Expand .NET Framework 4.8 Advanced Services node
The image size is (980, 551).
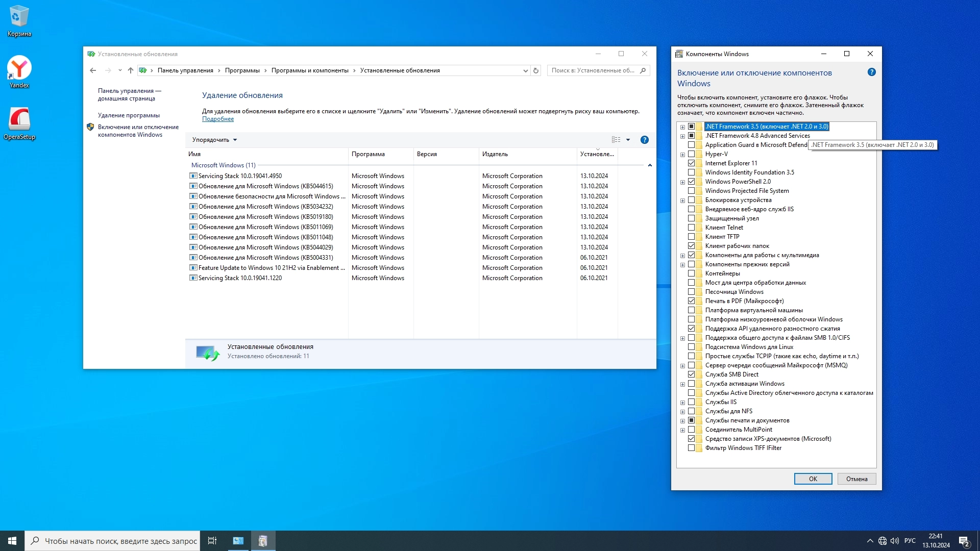(682, 136)
